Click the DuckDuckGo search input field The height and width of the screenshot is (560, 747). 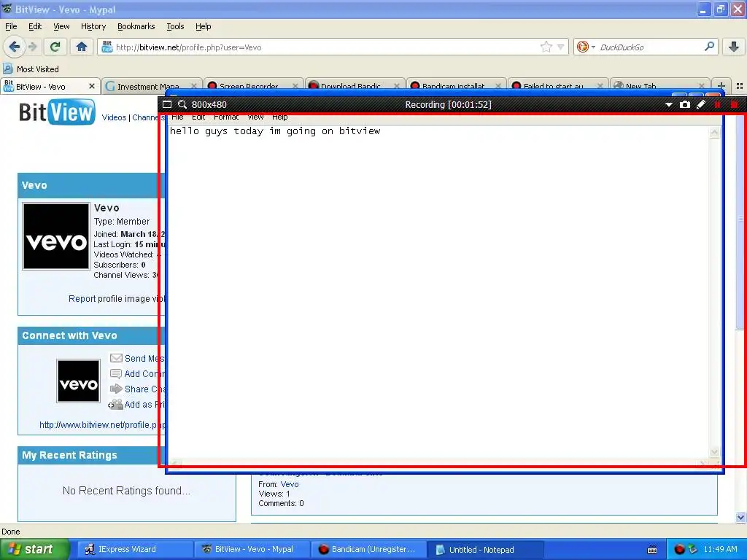point(650,47)
